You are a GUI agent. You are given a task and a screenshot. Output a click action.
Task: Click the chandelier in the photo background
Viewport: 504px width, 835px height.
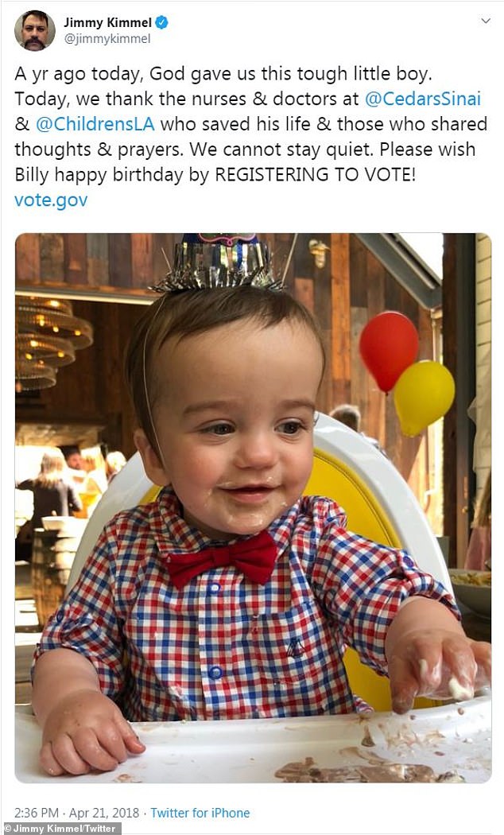point(51,343)
